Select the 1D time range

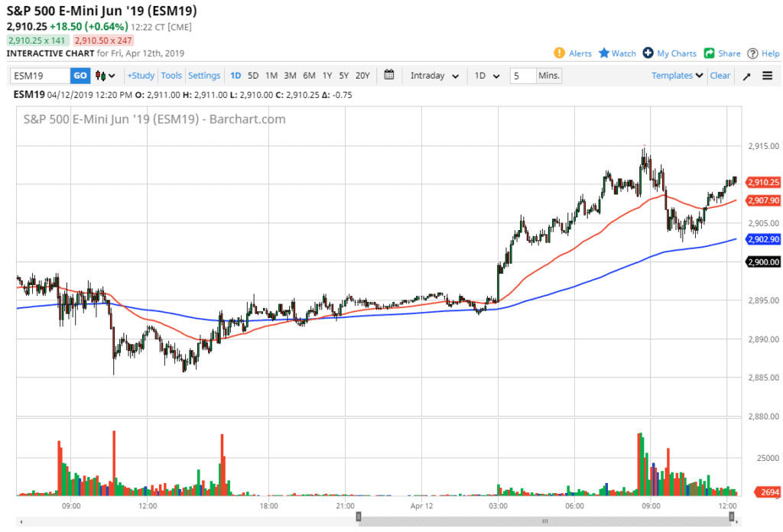tap(236, 76)
